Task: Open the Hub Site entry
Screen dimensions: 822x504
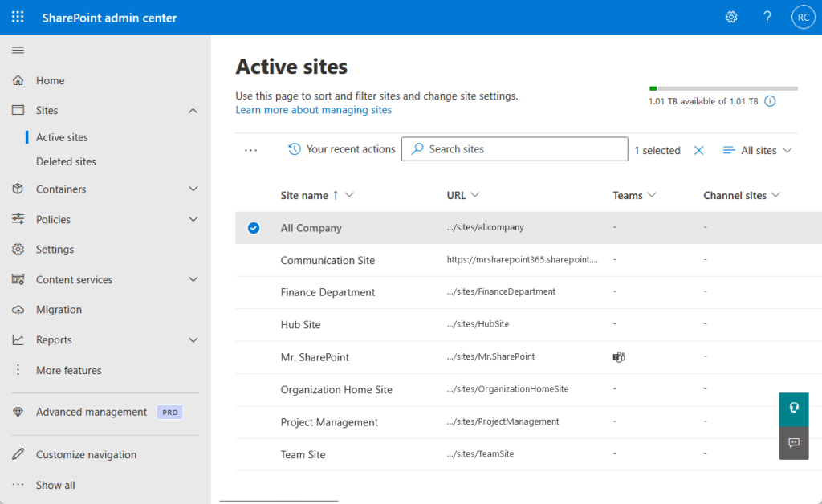Action: coord(300,325)
